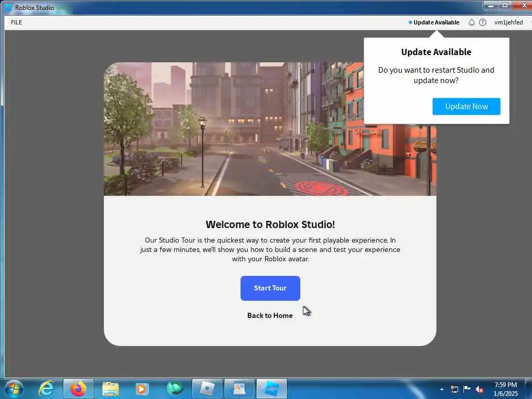Launch Internet Explorer from taskbar
This screenshot has width=532, height=399.
click(x=46, y=389)
